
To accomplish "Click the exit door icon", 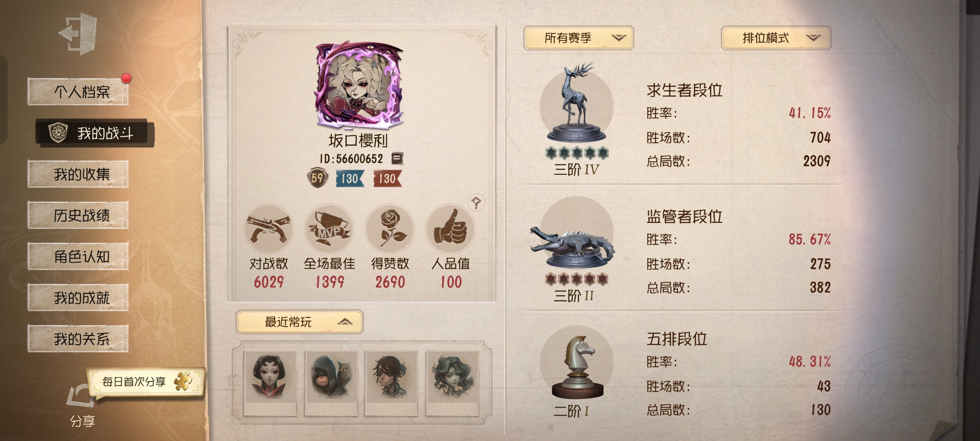I will click(x=78, y=33).
